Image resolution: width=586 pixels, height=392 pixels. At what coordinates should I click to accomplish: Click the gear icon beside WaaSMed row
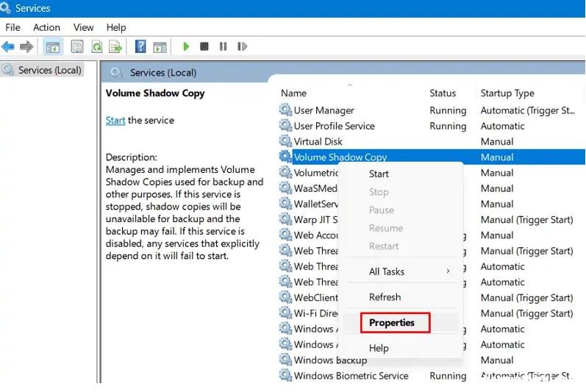[285, 188]
